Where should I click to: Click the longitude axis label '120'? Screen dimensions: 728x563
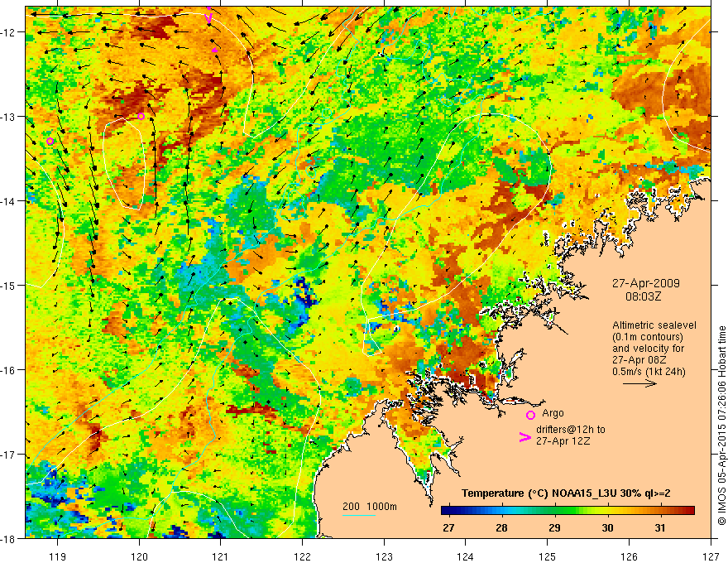(x=139, y=556)
